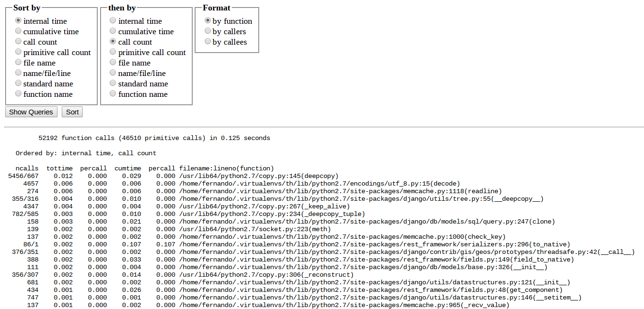Set Format to 'by function'
This screenshot has height=309, width=644.
(208, 20)
